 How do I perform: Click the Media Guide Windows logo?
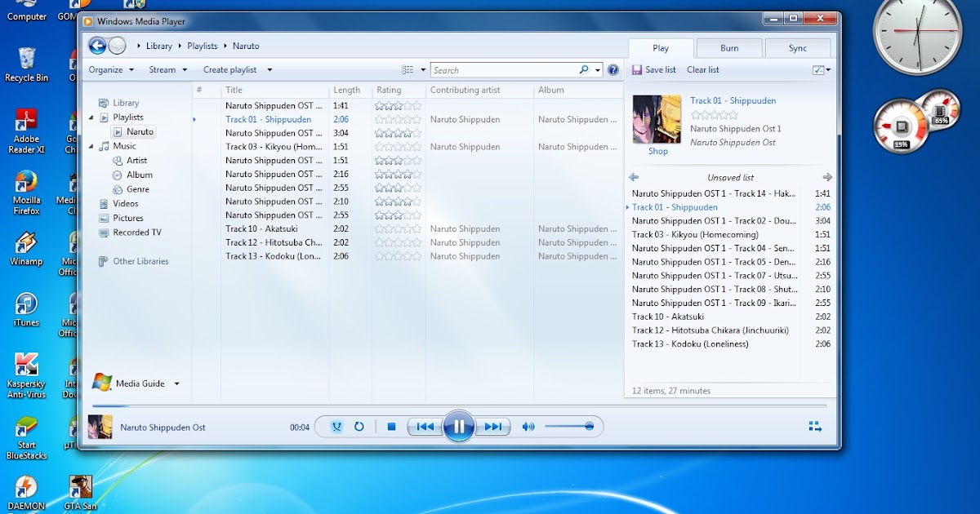[x=102, y=383]
